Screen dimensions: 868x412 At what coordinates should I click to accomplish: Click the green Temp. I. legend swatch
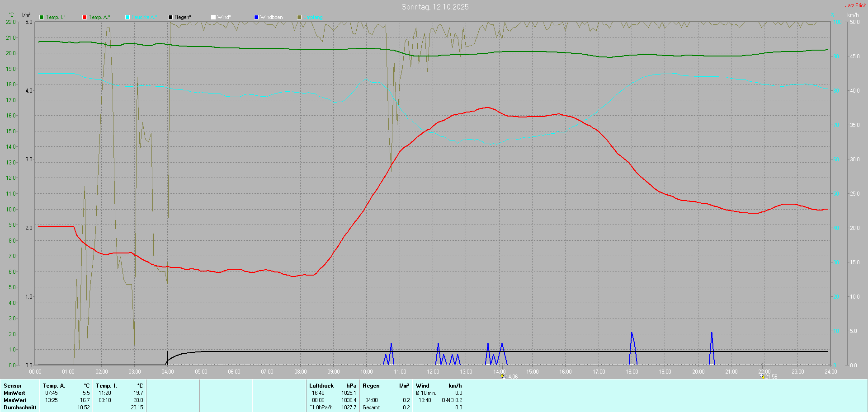pos(42,17)
